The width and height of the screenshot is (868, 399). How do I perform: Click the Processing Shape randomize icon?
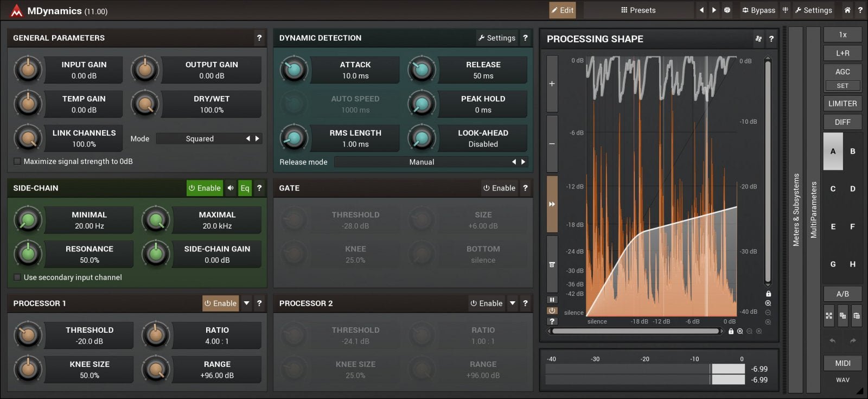[x=758, y=39]
